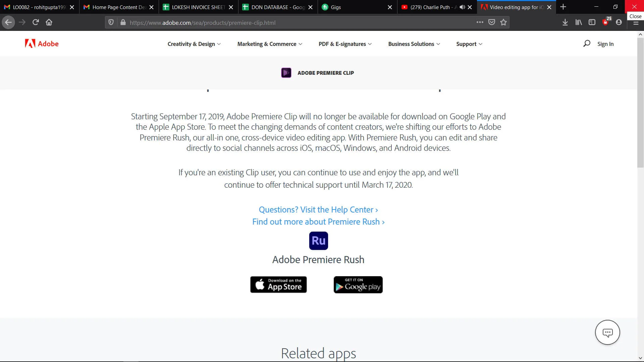Viewport: 644px width, 362px height.
Task: Click the browser extensions icon area
Action: 606,22
